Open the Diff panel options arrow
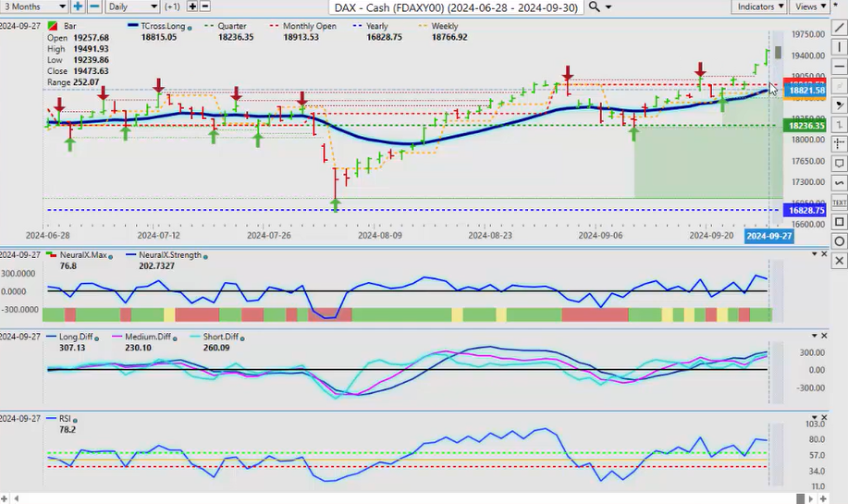The image size is (848, 504). [815, 336]
